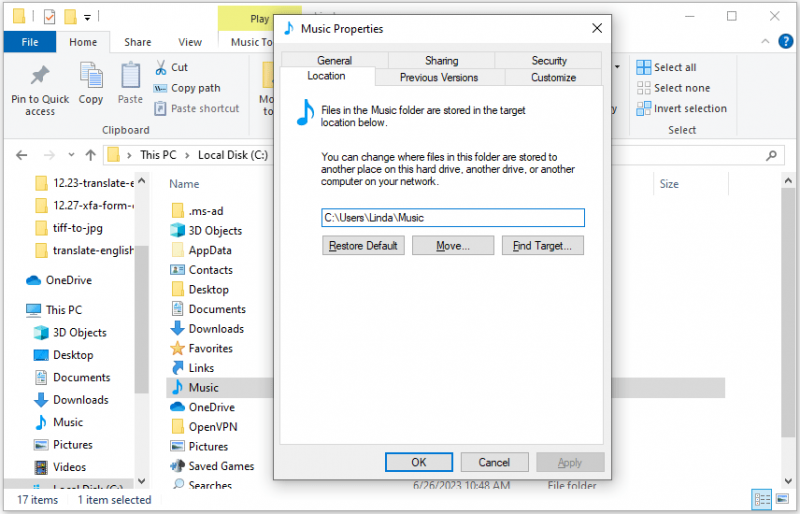This screenshot has height=514, width=800.
Task: Open quick access toolbar dropdown arrow
Action: coord(87,18)
